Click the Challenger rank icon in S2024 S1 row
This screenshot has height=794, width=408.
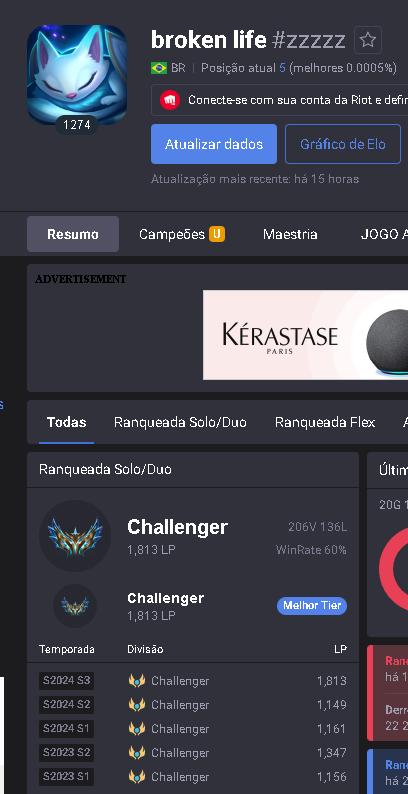137,729
